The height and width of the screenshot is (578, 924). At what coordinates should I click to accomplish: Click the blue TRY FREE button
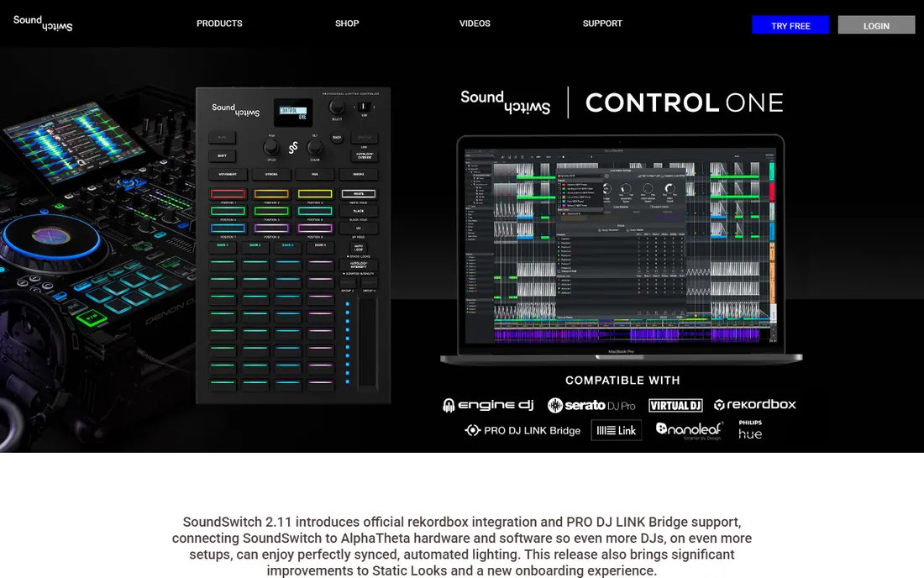790,25
